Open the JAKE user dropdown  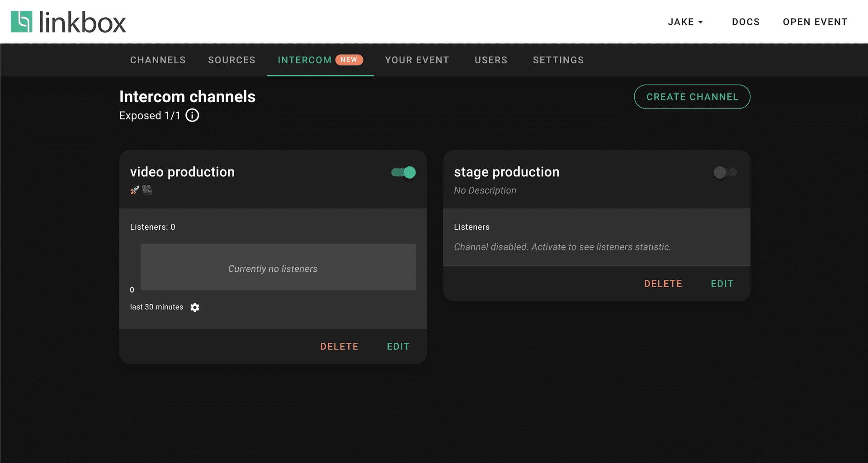coord(685,22)
